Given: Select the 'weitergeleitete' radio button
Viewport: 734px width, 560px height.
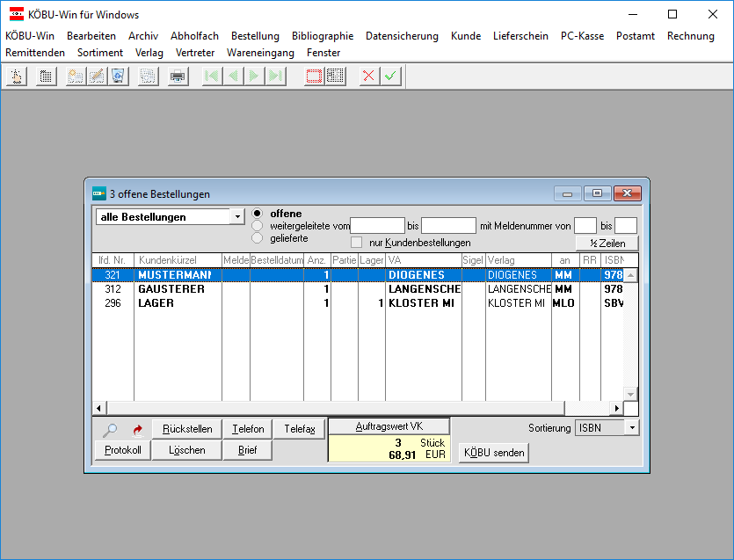Looking at the screenshot, I should tap(257, 226).
